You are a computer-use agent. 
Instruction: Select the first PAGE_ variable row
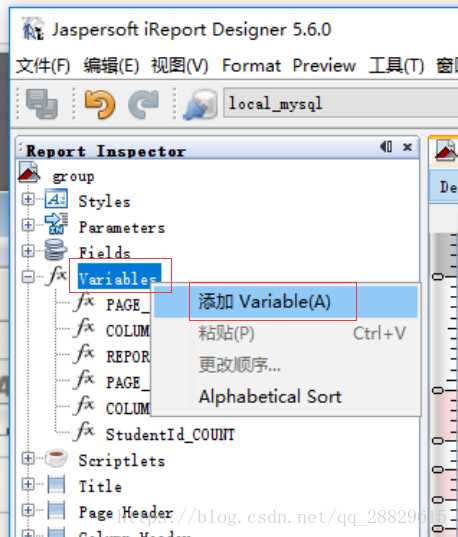click(127, 305)
